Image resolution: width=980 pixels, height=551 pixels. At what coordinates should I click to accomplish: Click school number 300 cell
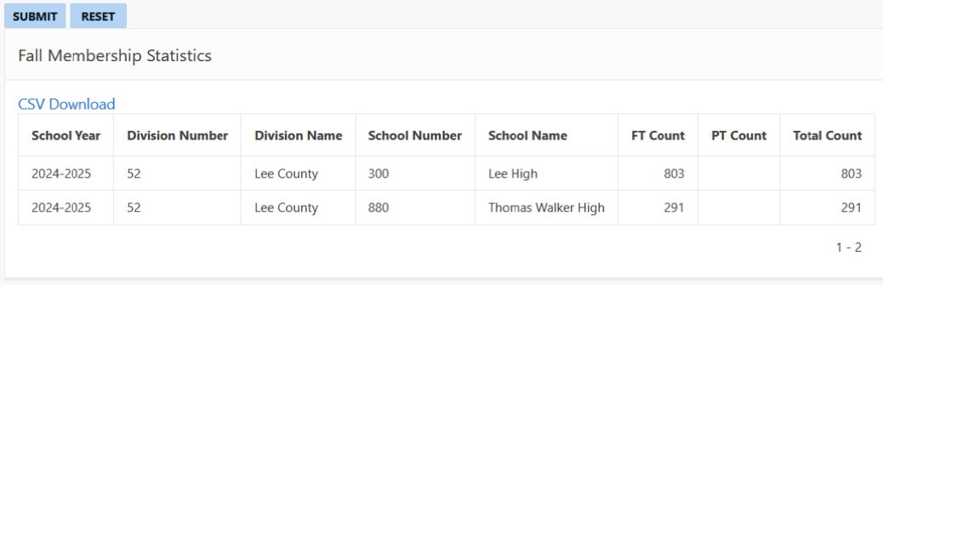415,173
